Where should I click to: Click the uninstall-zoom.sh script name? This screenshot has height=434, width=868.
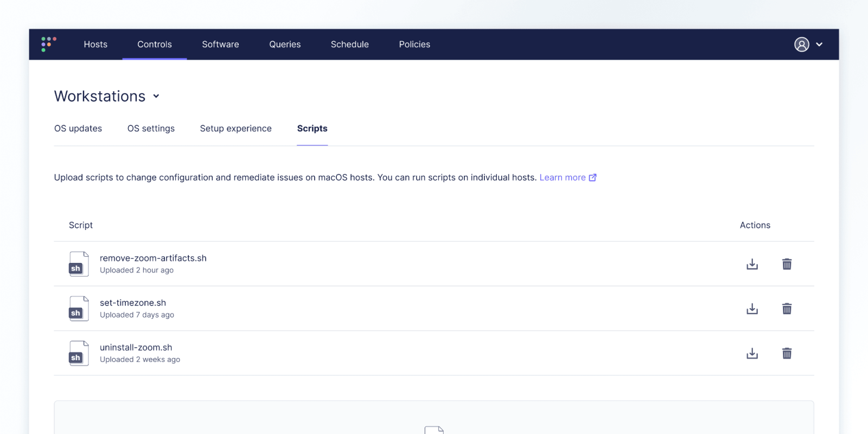[136, 347]
